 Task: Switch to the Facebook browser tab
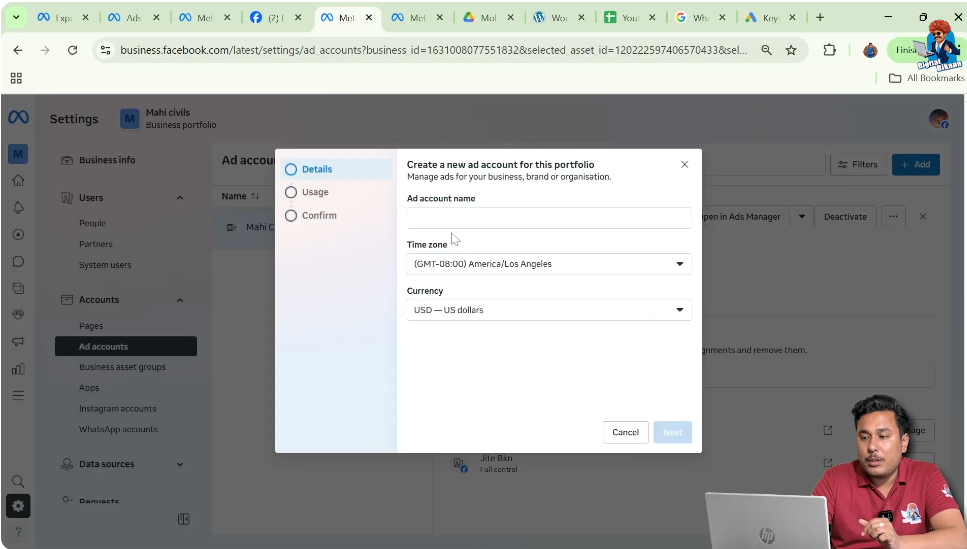pos(276,17)
